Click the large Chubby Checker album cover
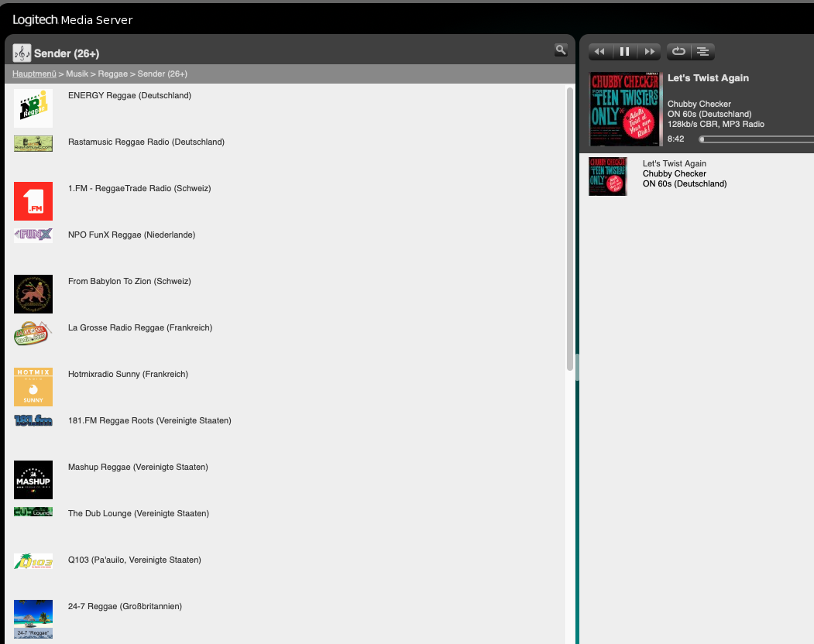 coord(626,109)
